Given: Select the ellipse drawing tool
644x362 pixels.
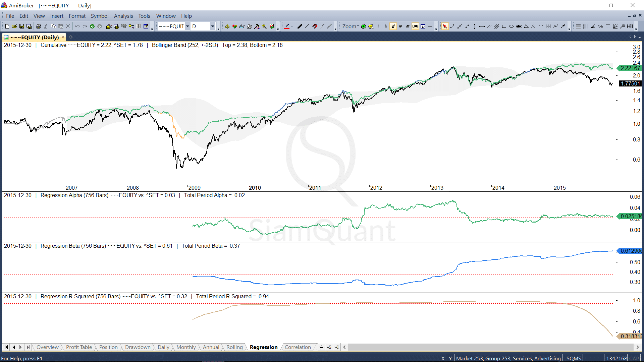Looking at the screenshot, I should [511, 26].
